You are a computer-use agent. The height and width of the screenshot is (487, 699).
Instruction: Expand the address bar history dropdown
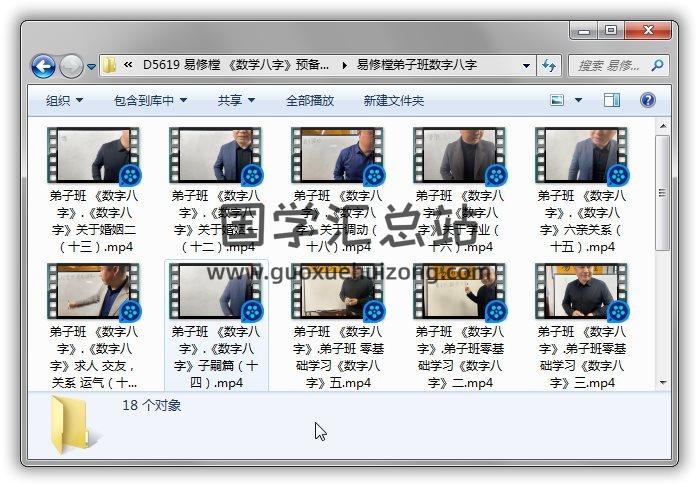point(526,66)
